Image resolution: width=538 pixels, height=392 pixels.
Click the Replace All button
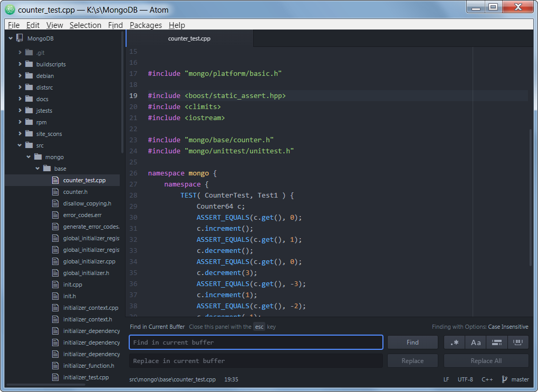click(486, 361)
